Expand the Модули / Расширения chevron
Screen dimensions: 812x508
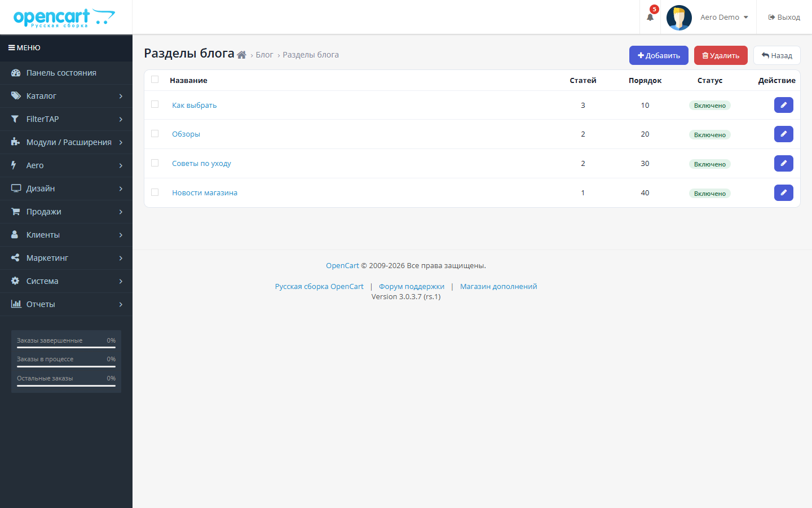click(x=121, y=142)
